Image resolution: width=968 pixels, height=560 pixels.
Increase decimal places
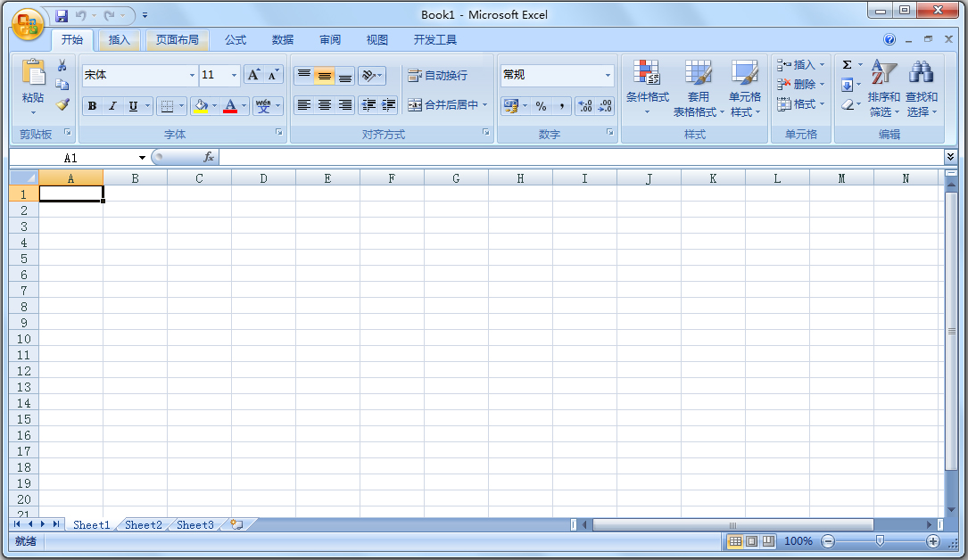click(x=584, y=106)
